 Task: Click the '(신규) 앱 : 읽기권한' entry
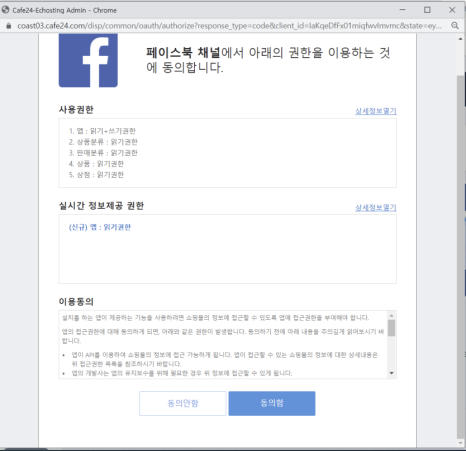coord(100,227)
